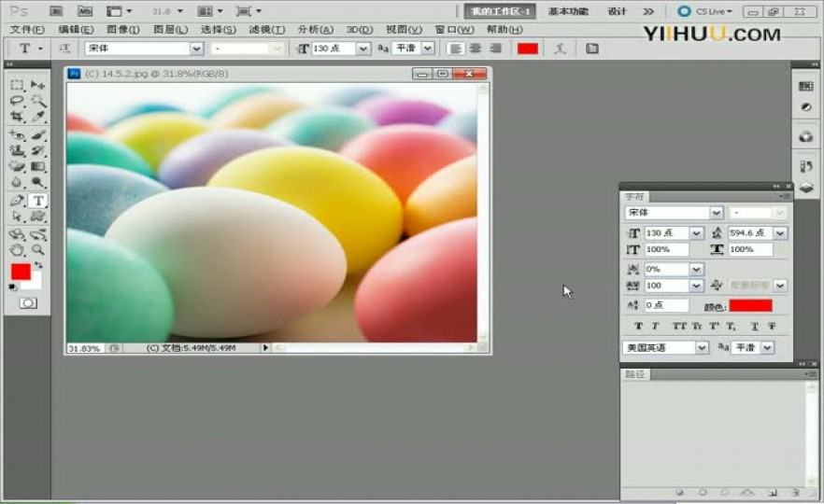Open tracking 100 dropdown in Character panel
The image size is (824, 504).
click(x=696, y=286)
